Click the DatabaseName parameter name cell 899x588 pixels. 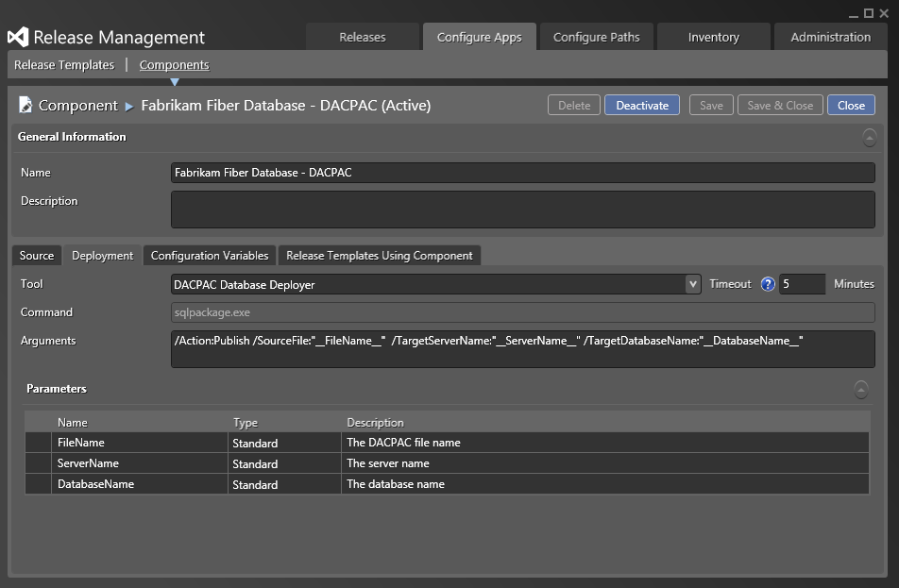[140, 484]
